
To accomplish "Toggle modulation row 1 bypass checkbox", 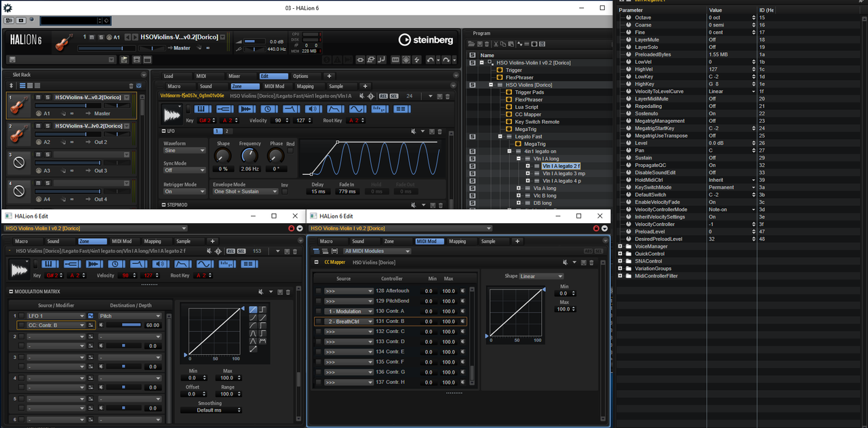I will 22,315.
